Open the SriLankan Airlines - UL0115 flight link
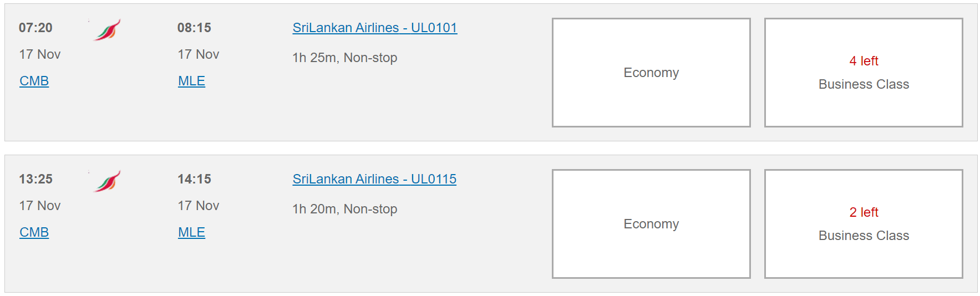Viewport: 980px width, 296px height. tap(374, 179)
